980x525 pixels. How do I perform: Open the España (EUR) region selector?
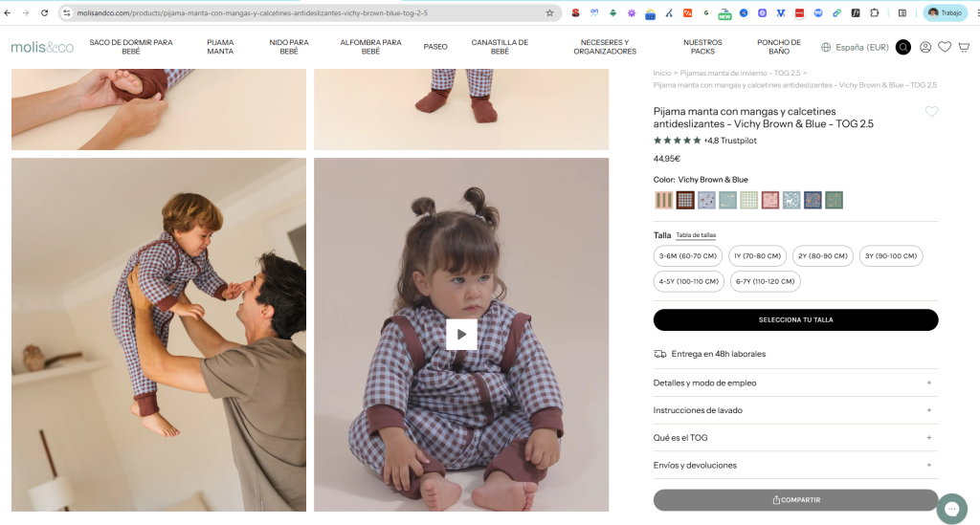855,47
